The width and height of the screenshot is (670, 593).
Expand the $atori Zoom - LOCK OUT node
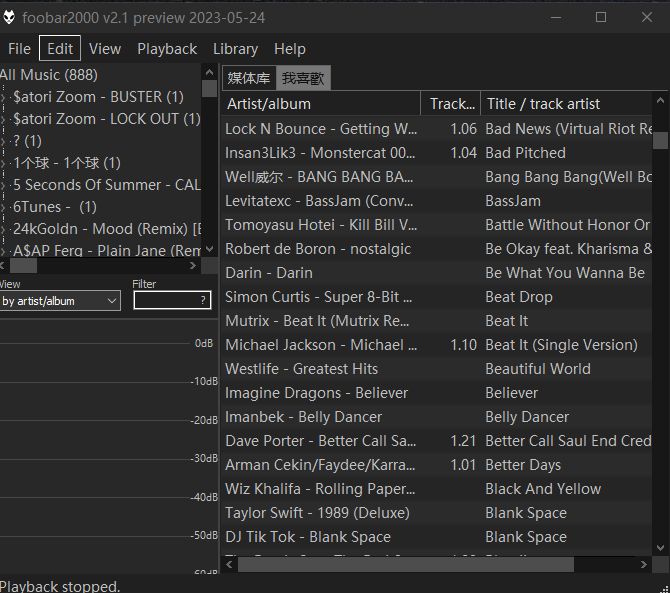tap(3, 119)
